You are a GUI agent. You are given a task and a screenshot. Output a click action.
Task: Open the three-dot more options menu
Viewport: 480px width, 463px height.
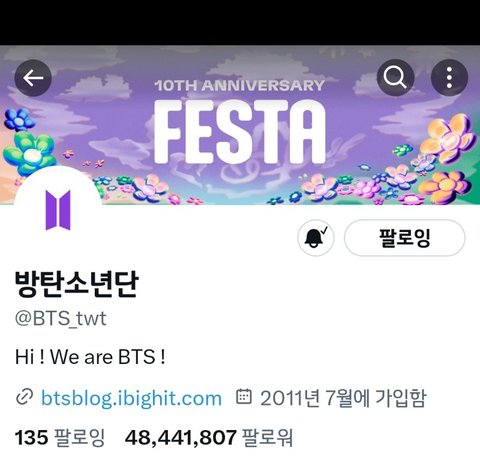click(449, 78)
